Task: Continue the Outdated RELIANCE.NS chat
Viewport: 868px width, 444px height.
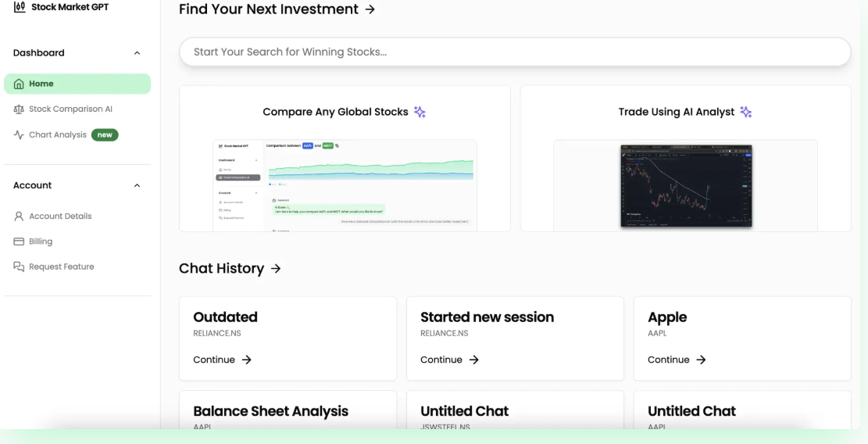Action: tap(222, 360)
